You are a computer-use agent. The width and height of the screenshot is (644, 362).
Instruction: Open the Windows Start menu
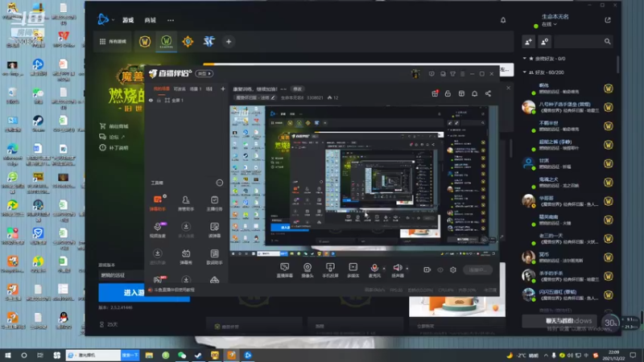tap(7, 355)
